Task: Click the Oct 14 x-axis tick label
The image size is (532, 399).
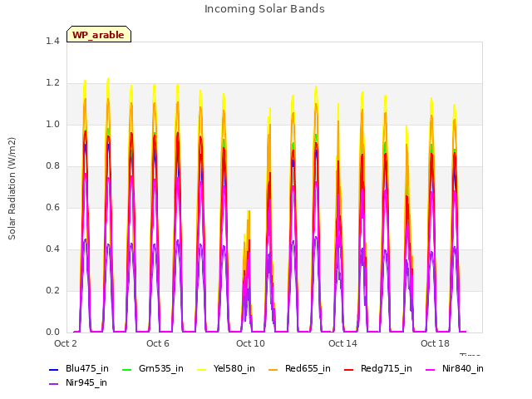Action: (x=342, y=343)
